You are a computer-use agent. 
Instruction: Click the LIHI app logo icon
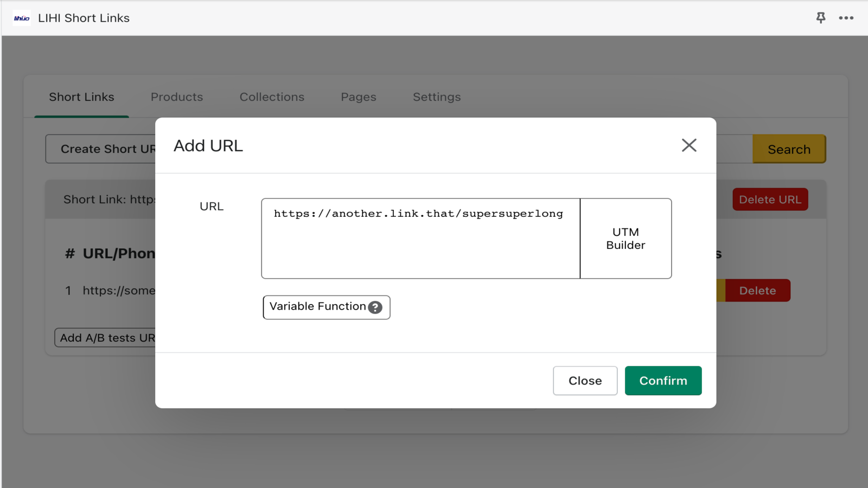point(22,18)
